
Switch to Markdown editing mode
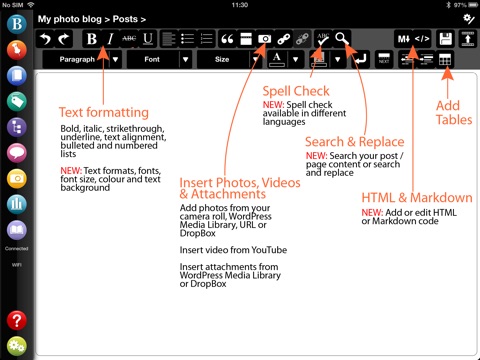click(403, 39)
